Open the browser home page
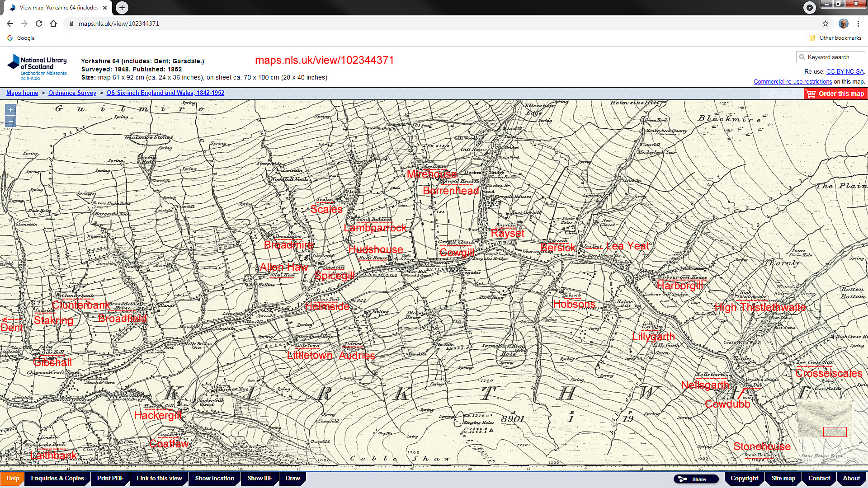This screenshot has width=868, height=488. tap(53, 23)
